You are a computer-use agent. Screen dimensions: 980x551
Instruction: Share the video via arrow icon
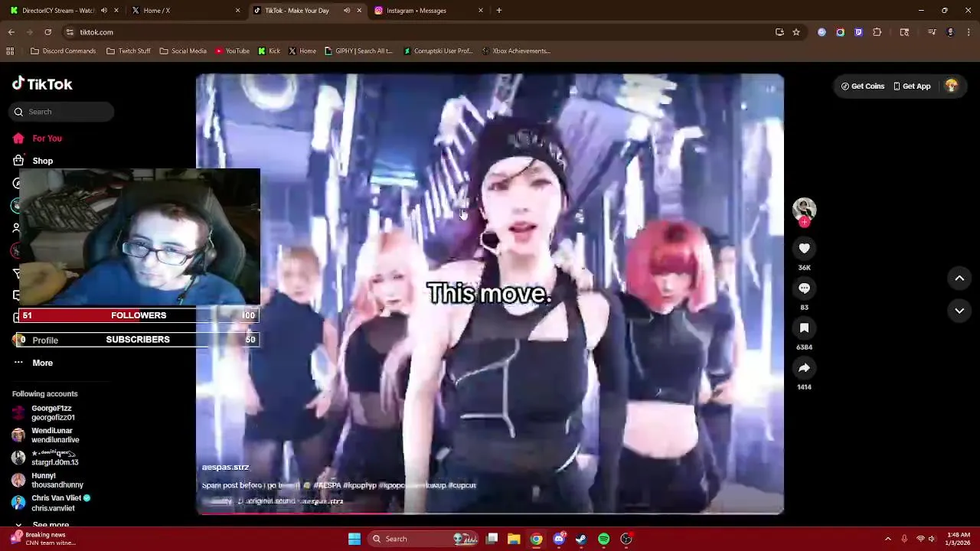804,367
